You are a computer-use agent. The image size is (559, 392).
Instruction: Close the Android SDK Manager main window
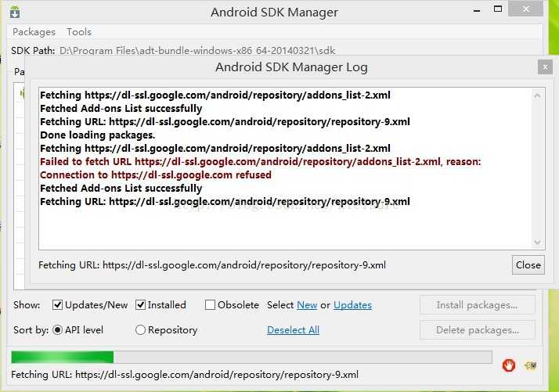tap(526, 9)
